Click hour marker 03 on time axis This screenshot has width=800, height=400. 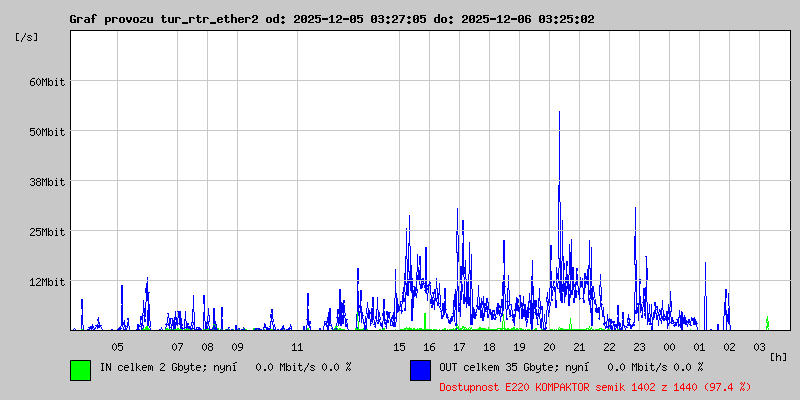coord(759,347)
